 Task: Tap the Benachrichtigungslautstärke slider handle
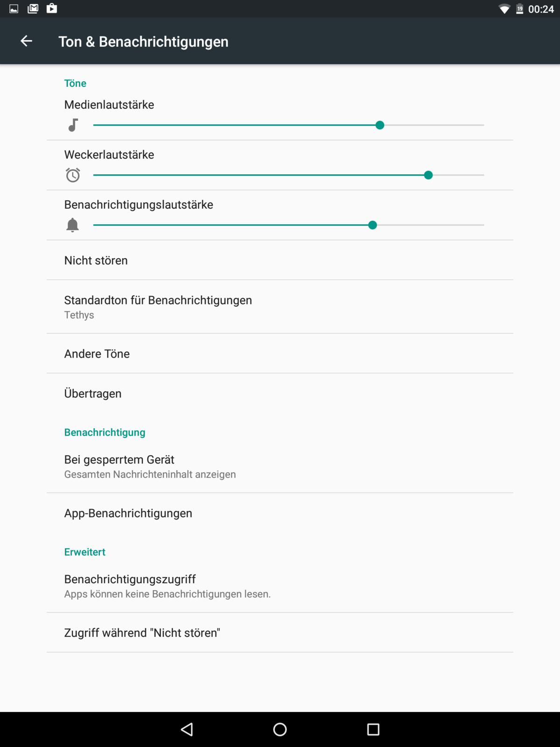click(x=372, y=225)
